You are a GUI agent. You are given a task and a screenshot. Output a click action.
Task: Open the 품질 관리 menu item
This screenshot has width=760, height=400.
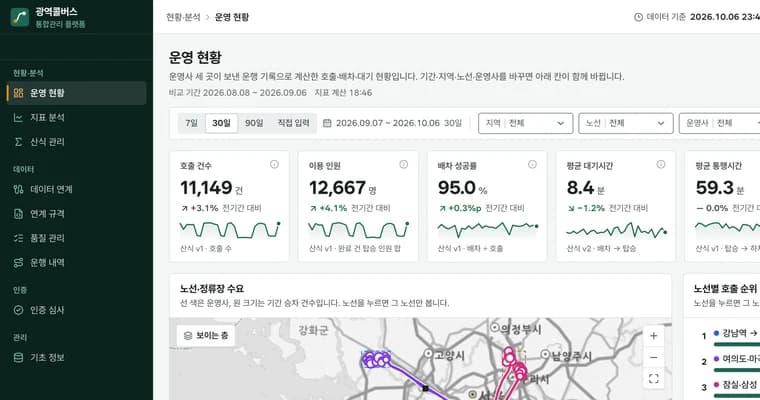coord(76,238)
